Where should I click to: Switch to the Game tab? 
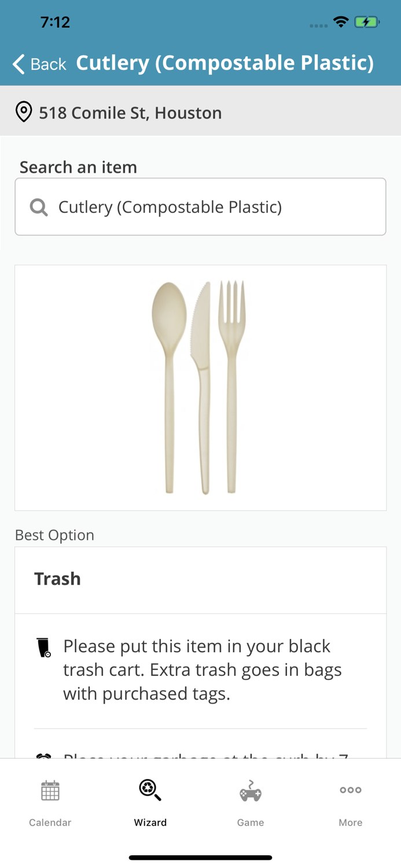pos(251,804)
